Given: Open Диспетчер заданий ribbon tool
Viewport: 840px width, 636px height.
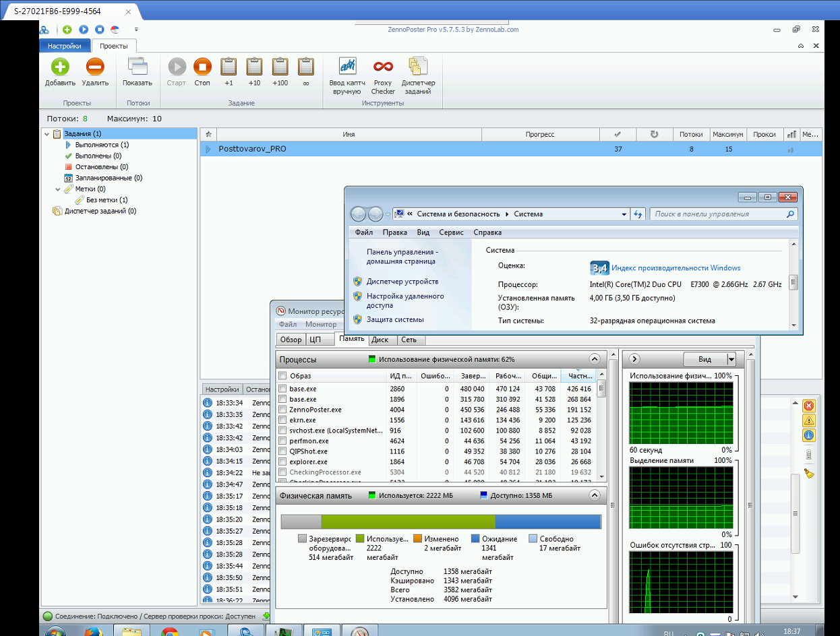Looking at the screenshot, I should click(x=418, y=67).
